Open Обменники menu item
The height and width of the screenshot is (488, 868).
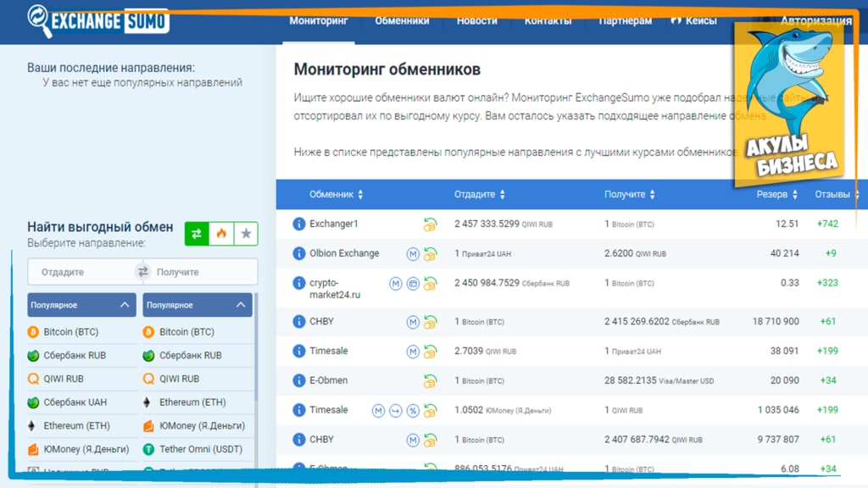click(x=402, y=21)
